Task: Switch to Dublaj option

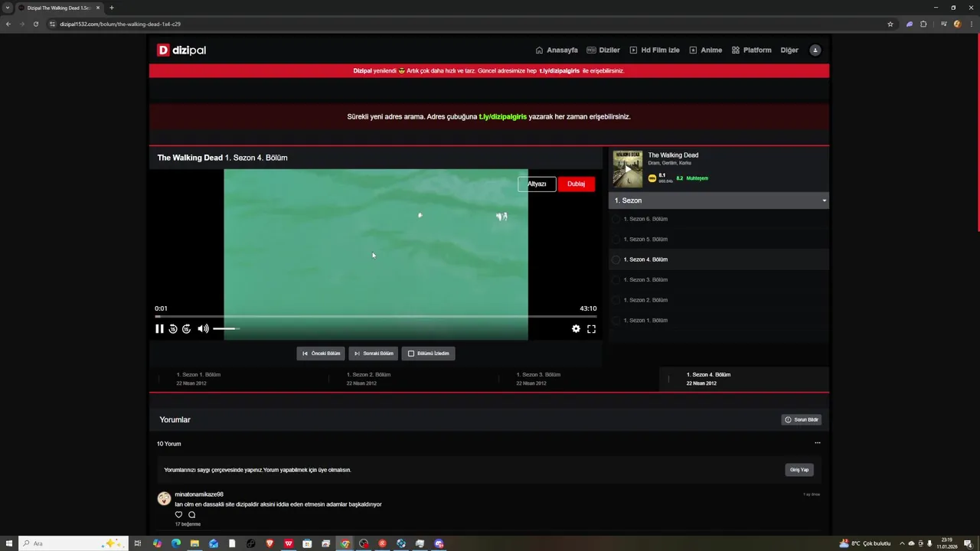Action: coord(576,184)
